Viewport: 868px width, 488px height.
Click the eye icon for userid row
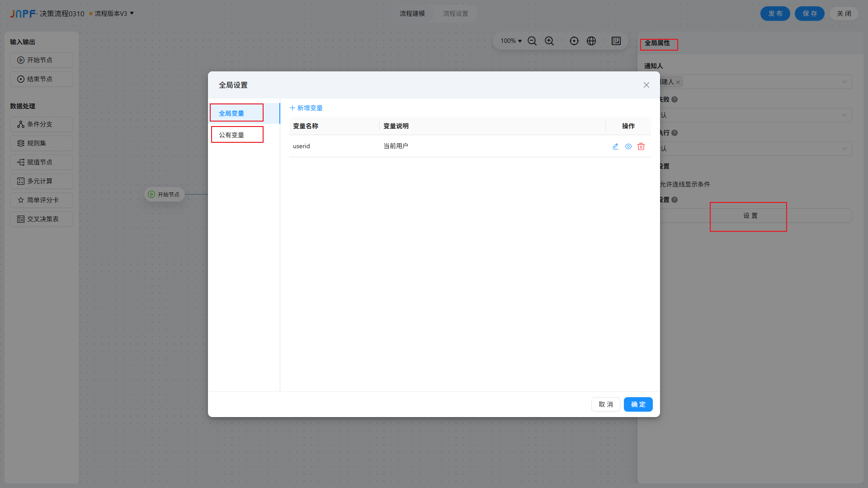(628, 146)
